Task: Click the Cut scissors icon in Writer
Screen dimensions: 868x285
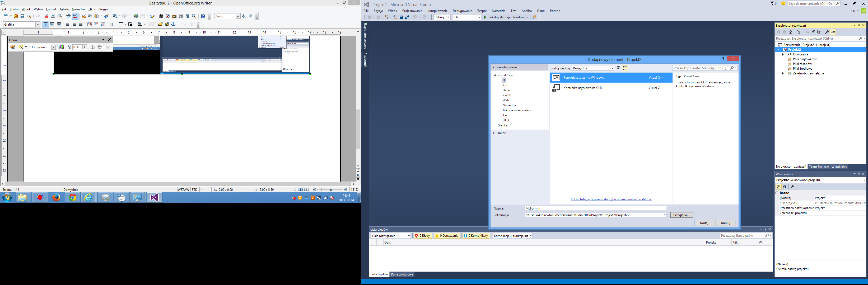Action: [x=83, y=16]
